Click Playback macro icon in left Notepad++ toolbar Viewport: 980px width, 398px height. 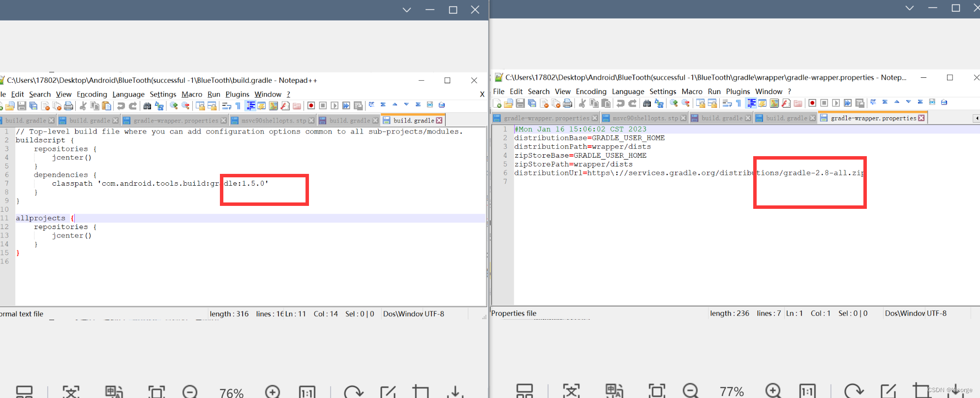pos(335,105)
